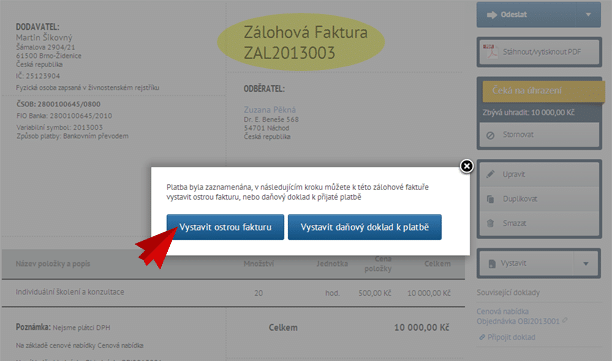Click Vystavit daňový doklad k platbě button

click(365, 227)
